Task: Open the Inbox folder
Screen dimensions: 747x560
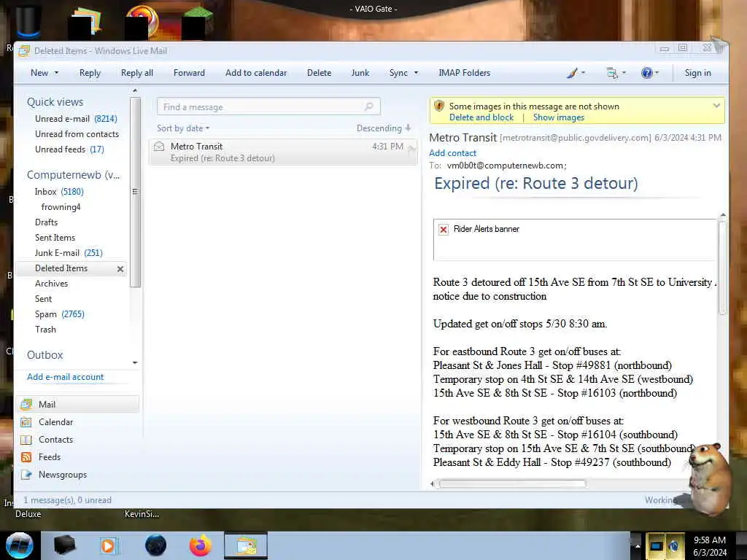Action: tap(59, 192)
